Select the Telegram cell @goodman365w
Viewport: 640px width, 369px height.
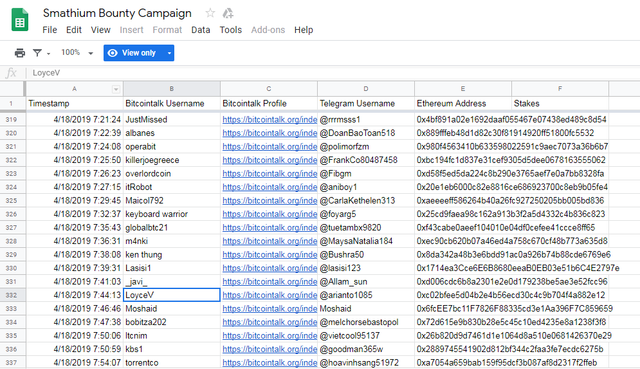(x=366, y=349)
